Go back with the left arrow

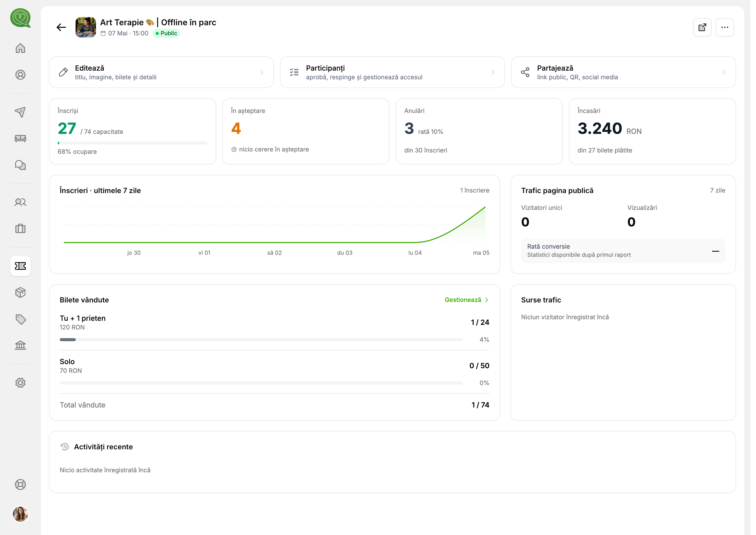[61, 27]
